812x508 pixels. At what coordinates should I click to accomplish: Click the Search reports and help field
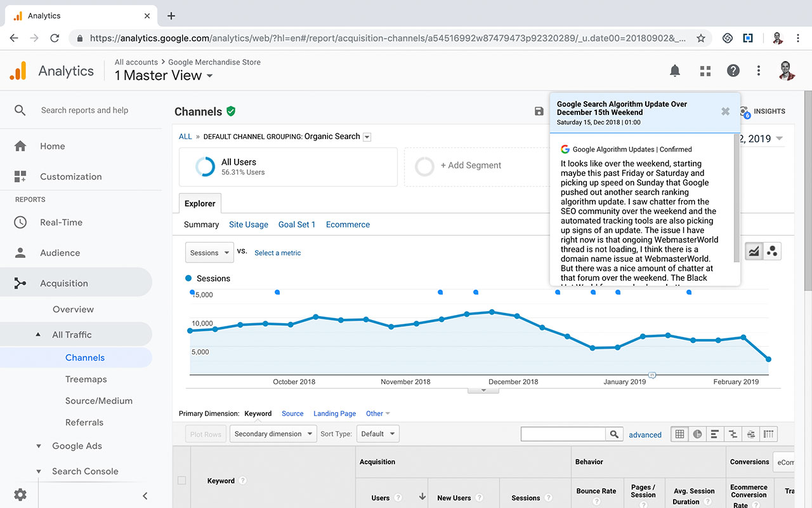[84, 110]
